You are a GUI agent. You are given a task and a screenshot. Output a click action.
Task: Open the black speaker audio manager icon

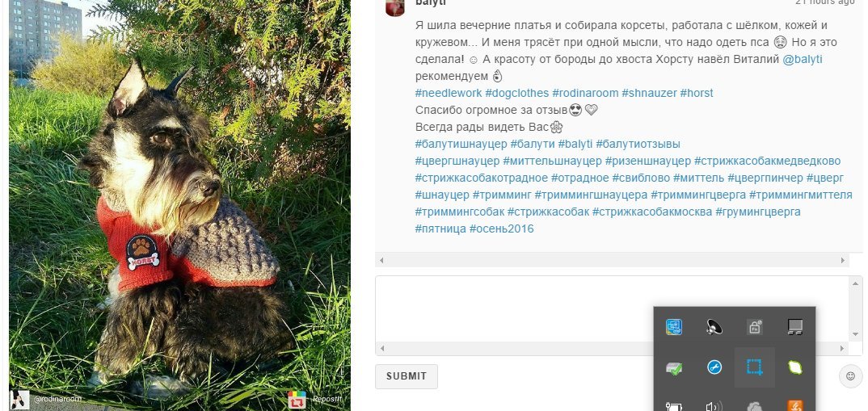tap(714, 327)
